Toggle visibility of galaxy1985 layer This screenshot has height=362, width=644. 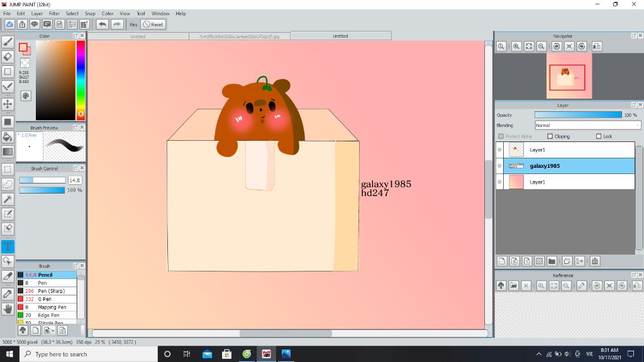(500, 166)
